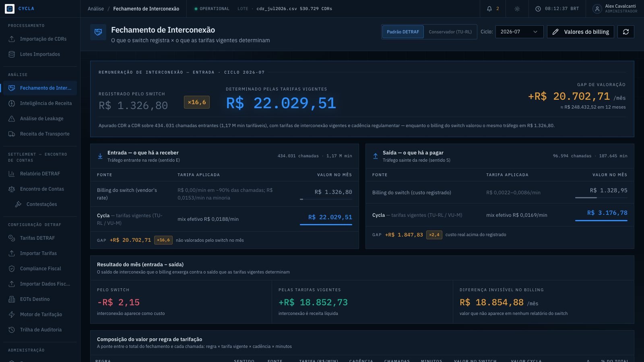Screen dimensions: 644x362
Task: Click the page header handshake icon
Action: 98,32
